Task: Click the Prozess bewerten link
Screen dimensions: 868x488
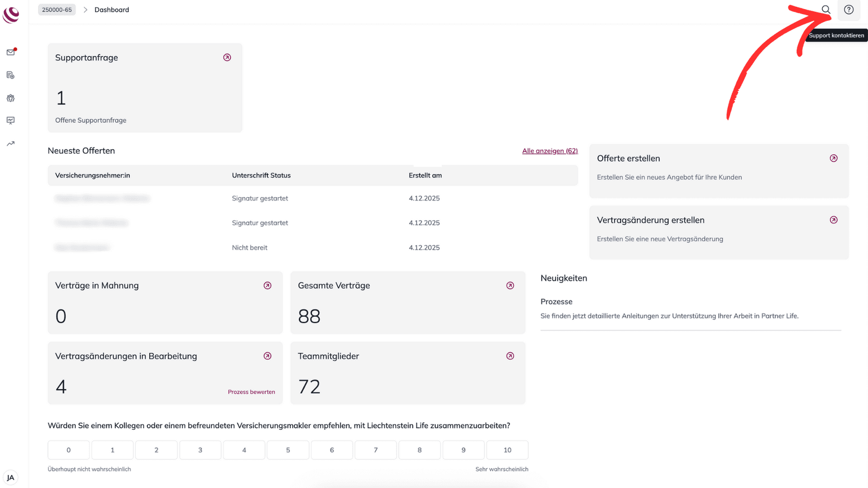Action: point(251,392)
